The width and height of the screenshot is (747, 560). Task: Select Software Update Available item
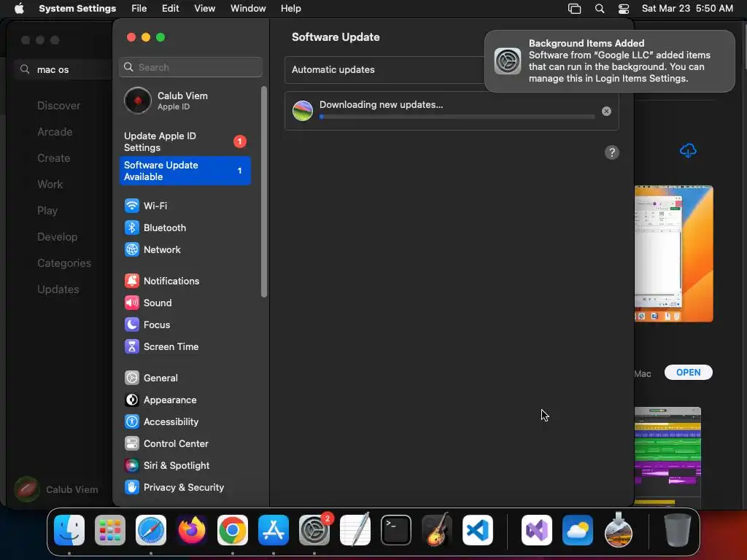click(x=185, y=171)
